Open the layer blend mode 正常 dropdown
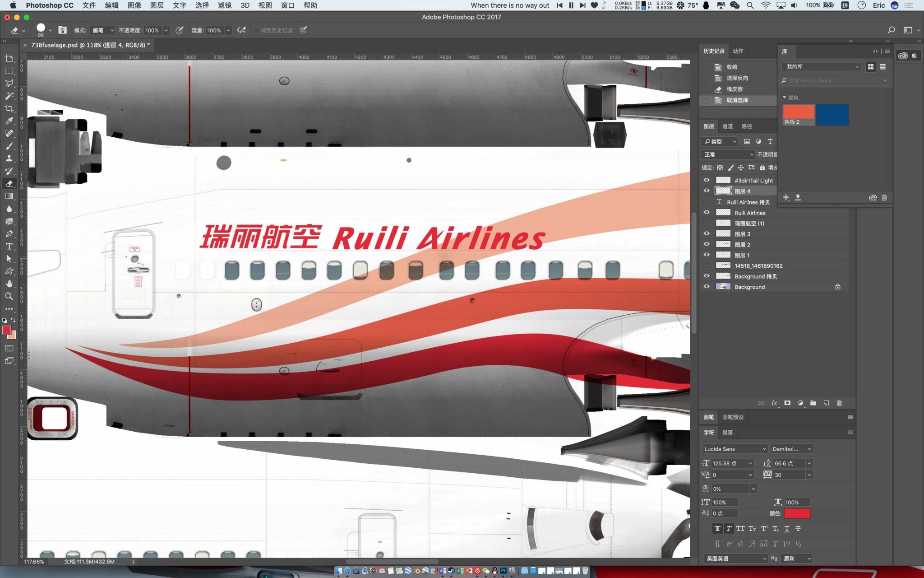The image size is (924, 578). (728, 154)
